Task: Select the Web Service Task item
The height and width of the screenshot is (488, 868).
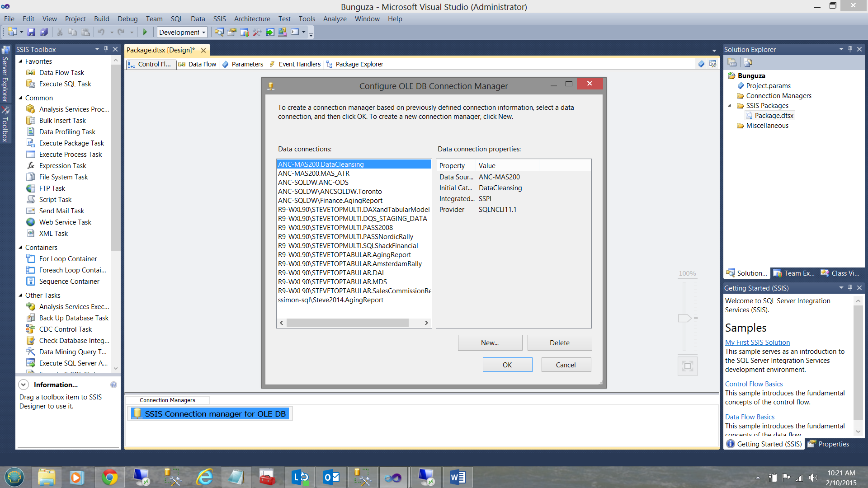Action: [65, 222]
